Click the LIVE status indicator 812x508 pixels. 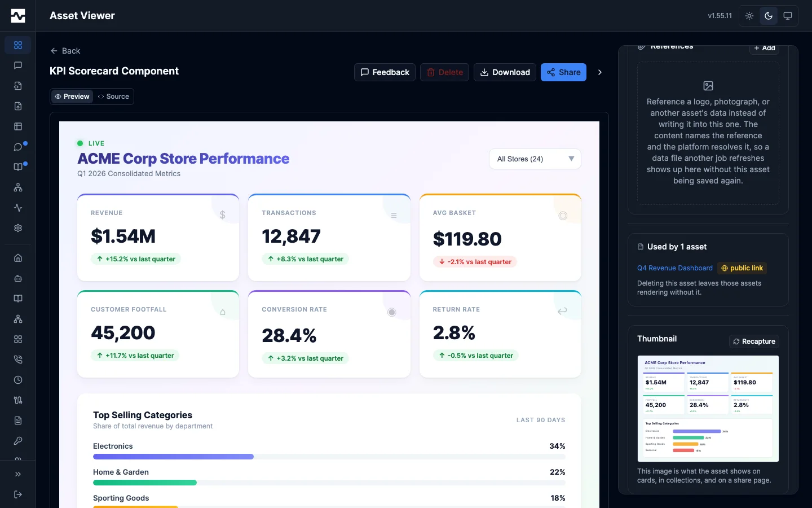pos(91,143)
